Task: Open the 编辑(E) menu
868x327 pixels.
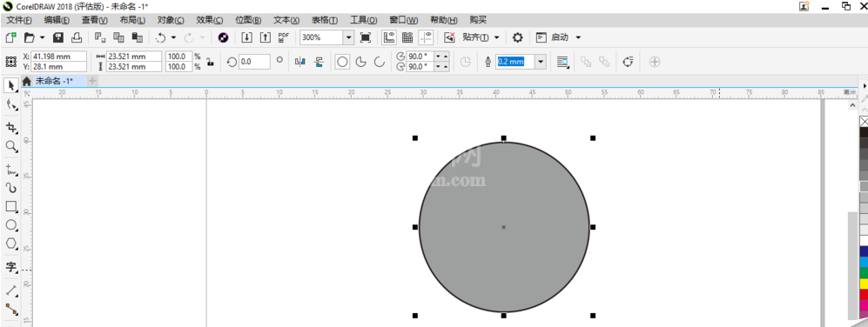Action: [x=57, y=21]
